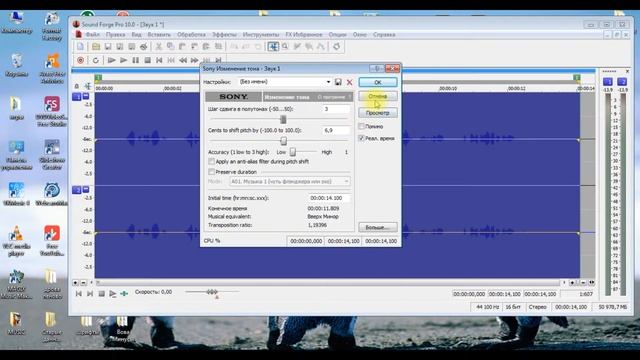Open the Правка menu
This screenshot has height=360, width=640.
[116, 35]
